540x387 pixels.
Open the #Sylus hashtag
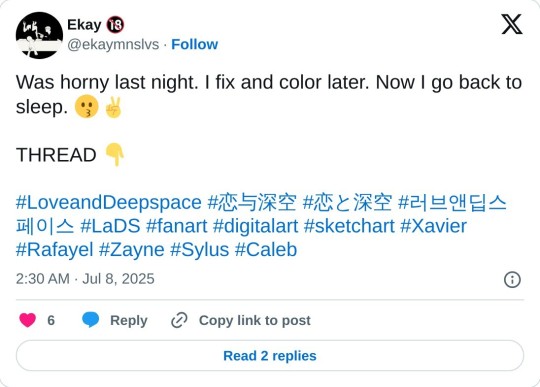(199, 250)
